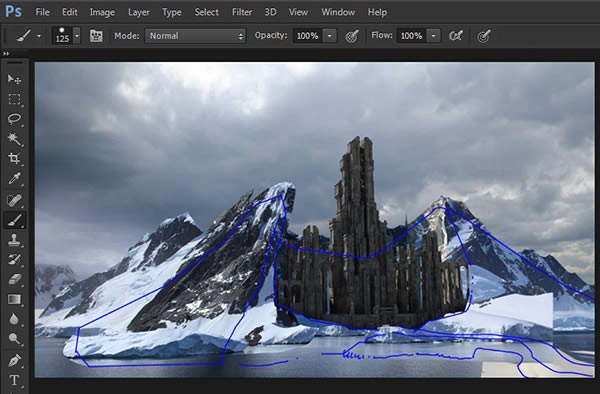The height and width of the screenshot is (394, 600).
Task: Open the Mode blending dropdown
Action: [195, 36]
